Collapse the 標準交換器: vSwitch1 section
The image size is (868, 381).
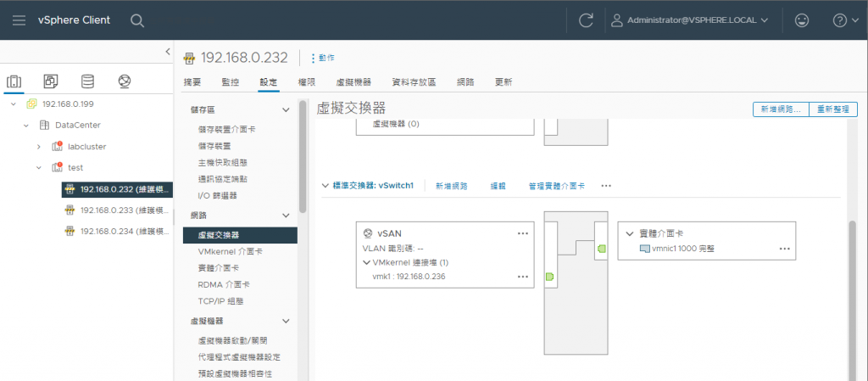point(325,186)
